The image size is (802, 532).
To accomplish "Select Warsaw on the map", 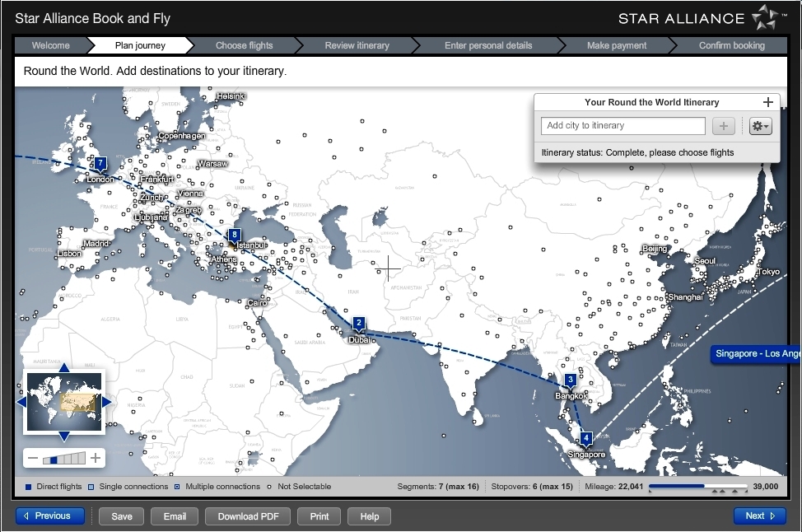I will click(x=212, y=164).
